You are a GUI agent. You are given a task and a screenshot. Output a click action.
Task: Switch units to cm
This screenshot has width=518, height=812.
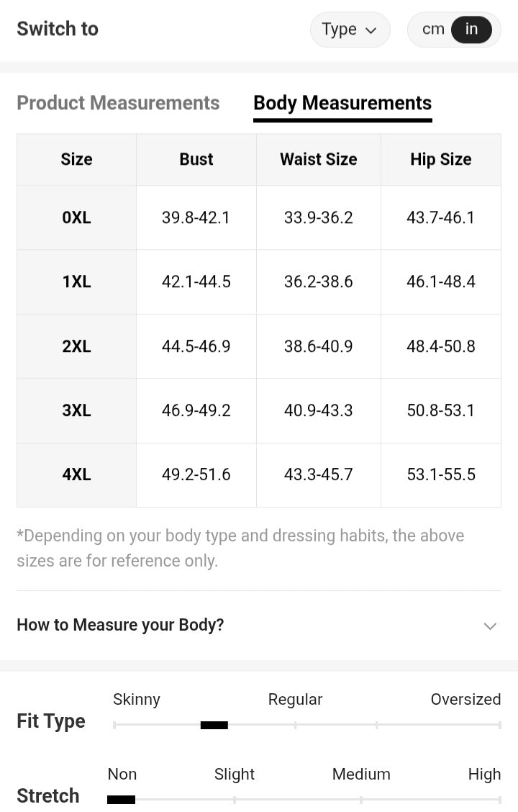point(433,30)
